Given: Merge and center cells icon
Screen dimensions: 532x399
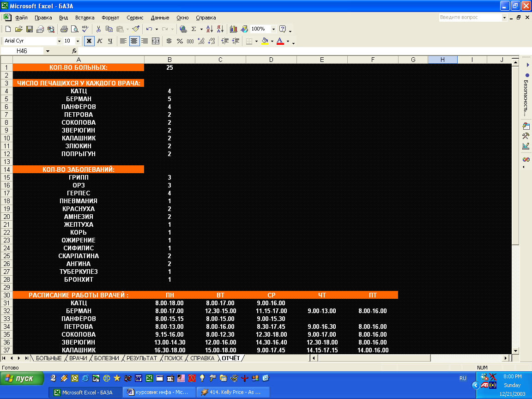Looking at the screenshot, I should tap(156, 41).
